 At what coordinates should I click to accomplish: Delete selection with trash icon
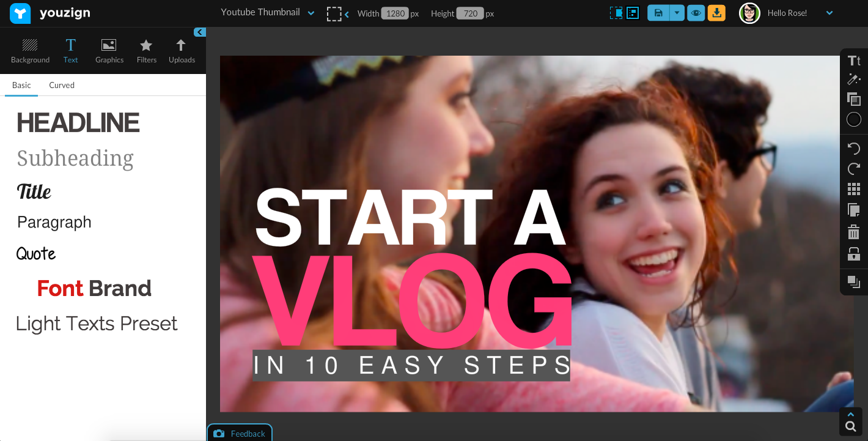(854, 232)
